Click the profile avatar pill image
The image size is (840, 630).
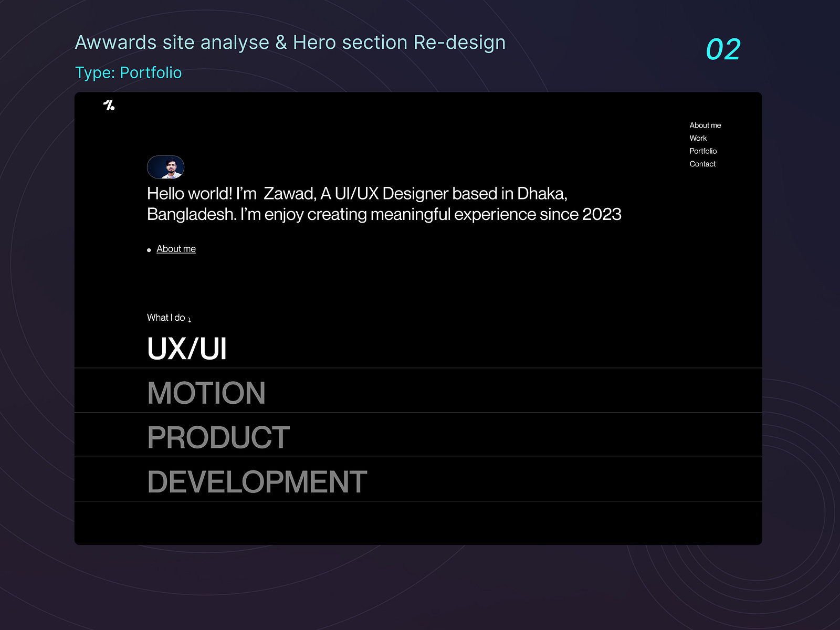165,167
